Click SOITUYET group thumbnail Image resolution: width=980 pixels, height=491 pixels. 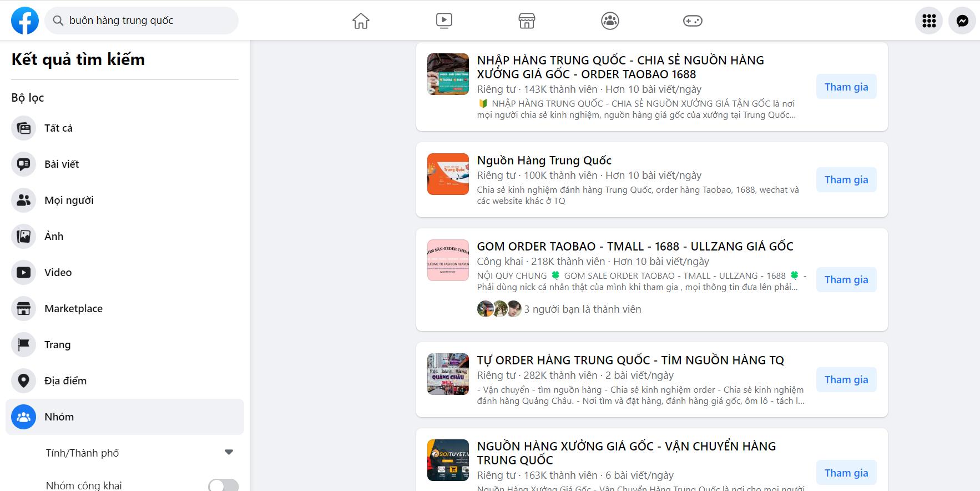(448, 460)
